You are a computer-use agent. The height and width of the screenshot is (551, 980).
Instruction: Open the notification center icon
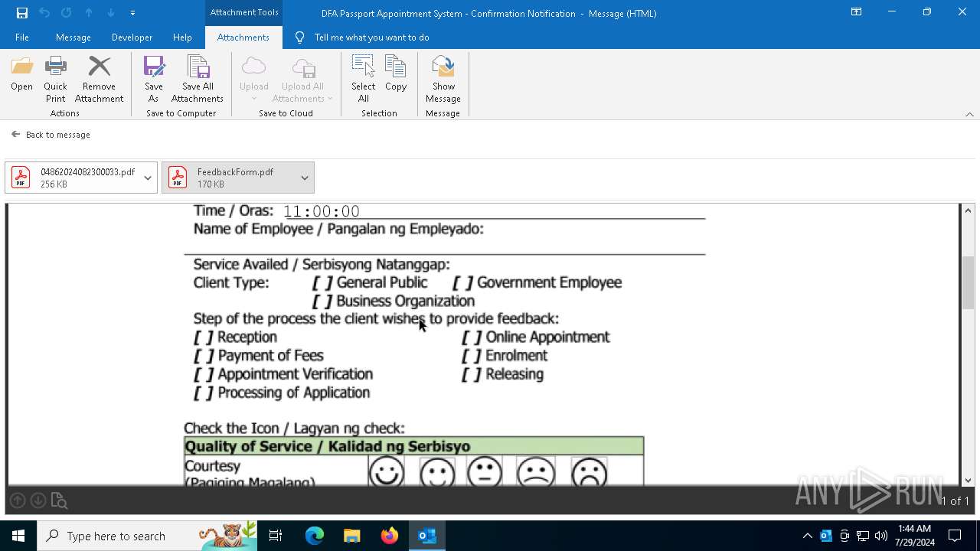coord(955,536)
